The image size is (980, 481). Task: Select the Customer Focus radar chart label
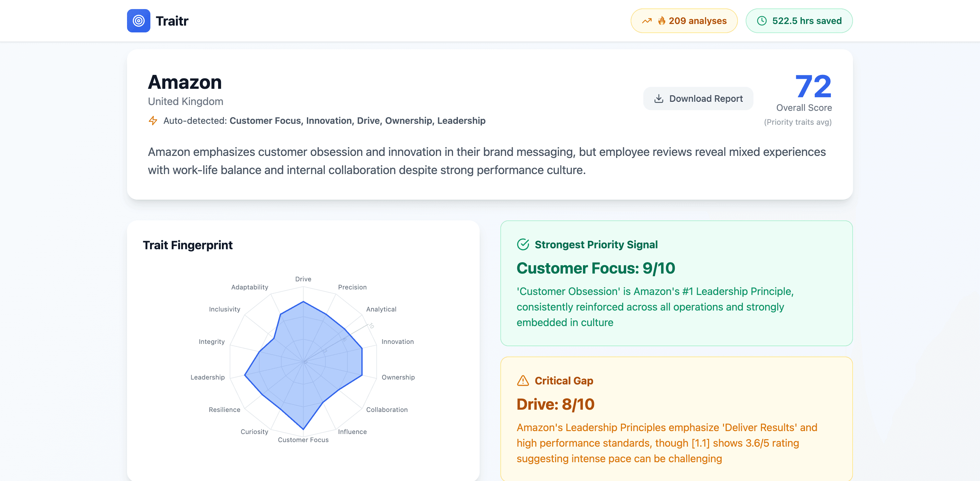pos(303,440)
